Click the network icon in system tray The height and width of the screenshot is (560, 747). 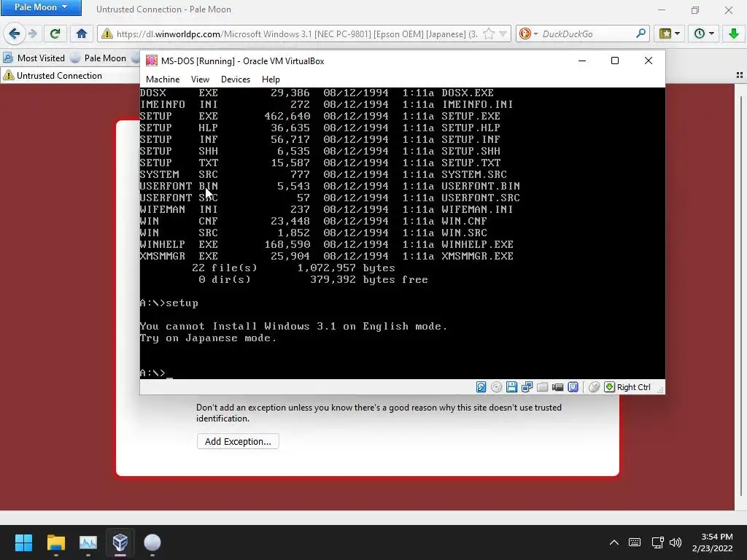(x=658, y=542)
